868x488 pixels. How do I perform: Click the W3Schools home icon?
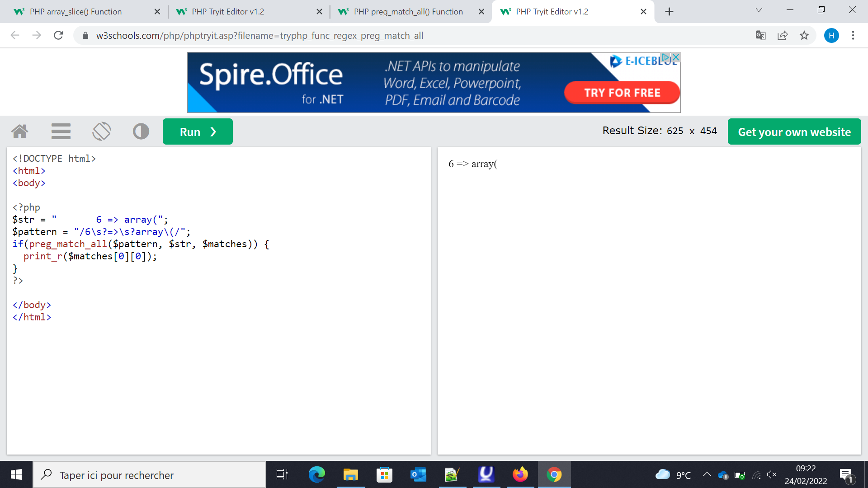coord(20,131)
